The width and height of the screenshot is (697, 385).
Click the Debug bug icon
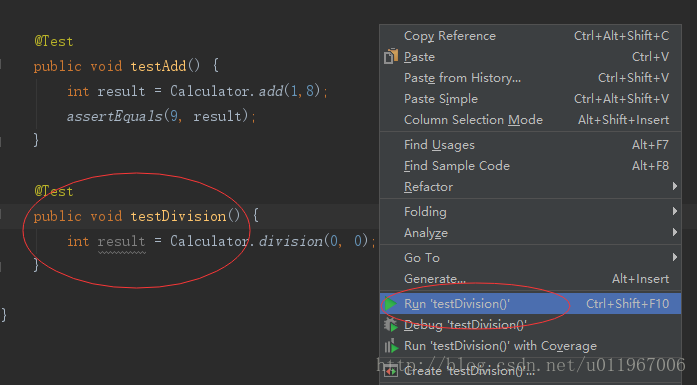pos(391,325)
